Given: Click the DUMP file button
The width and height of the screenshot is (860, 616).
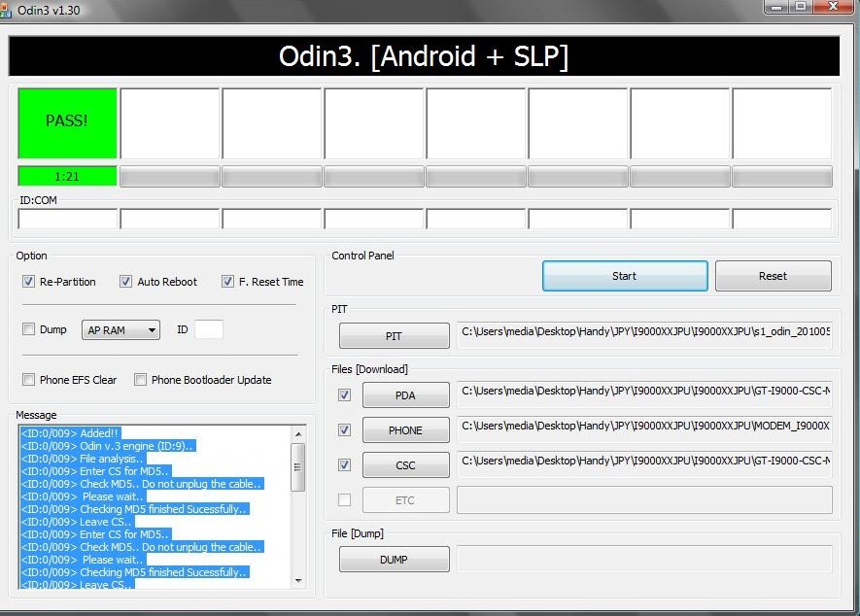Looking at the screenshot, I should coord(394,560).
